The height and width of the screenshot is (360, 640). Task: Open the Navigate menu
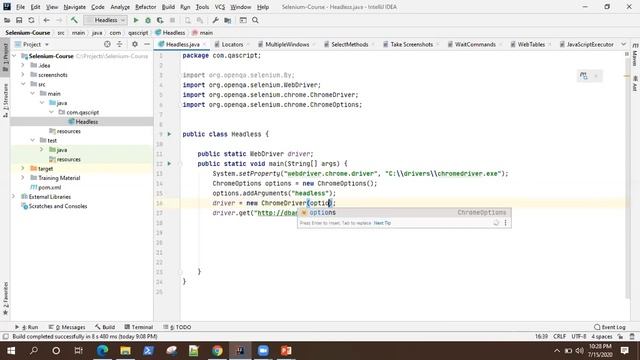point(75,7)
